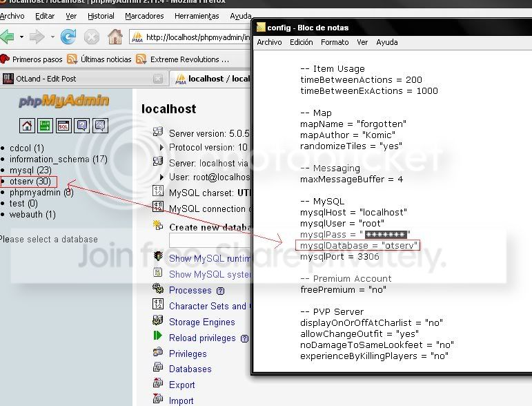Open Firefox Editar menu
This screenshot has width=532, height=406.
click(45, 16)
